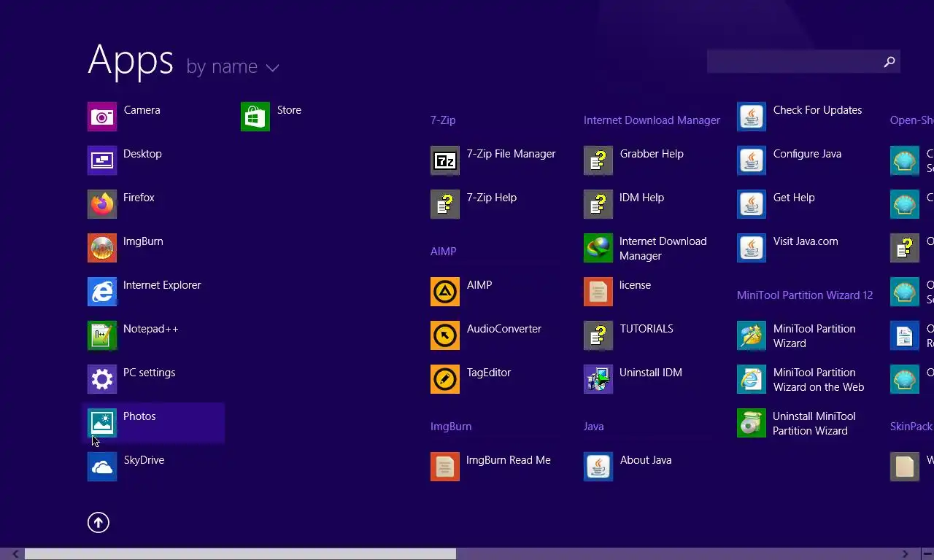The image size is (934, 560).
Task: Open the 7-Zip Help icon
Action: coord(445,204)
